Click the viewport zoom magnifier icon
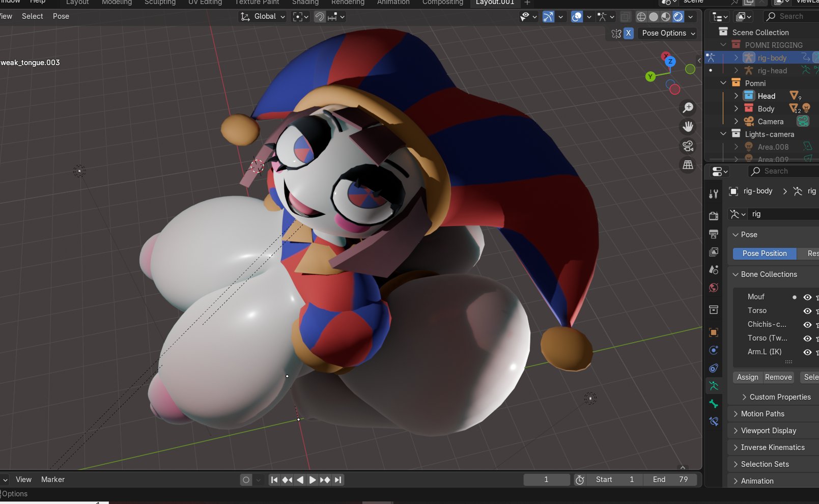Viewport: 819px width, 504px height. (688, 107)
